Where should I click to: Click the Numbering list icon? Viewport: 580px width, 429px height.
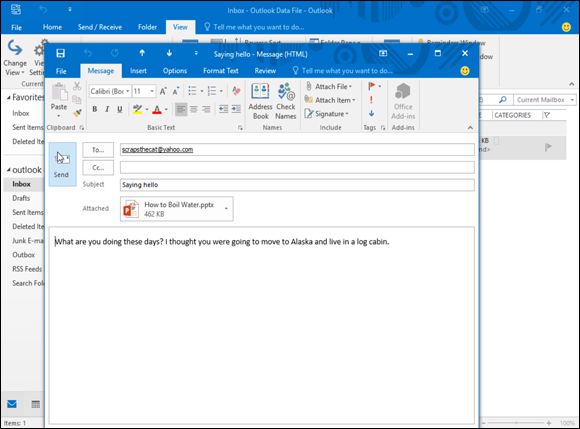(212, 91)
